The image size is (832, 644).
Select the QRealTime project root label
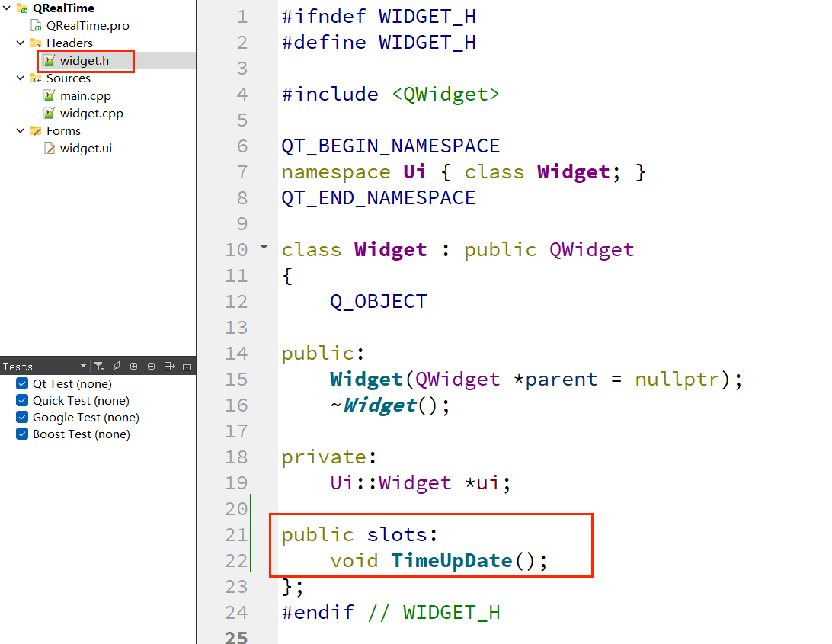pyautogui.click(x=64, y=8)
